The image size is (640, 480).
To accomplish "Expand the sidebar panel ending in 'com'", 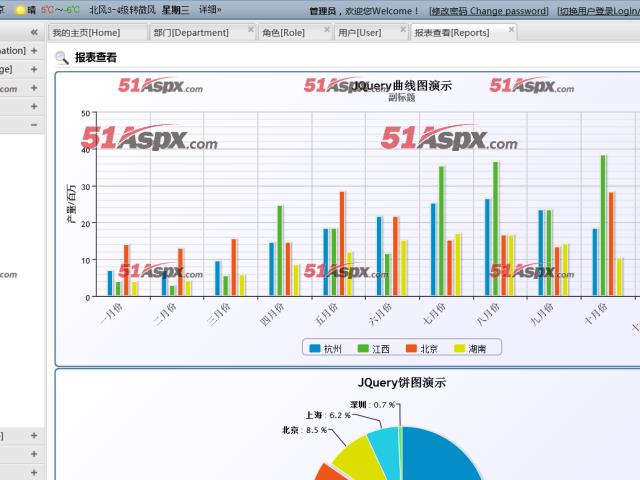I will (34, 88).
